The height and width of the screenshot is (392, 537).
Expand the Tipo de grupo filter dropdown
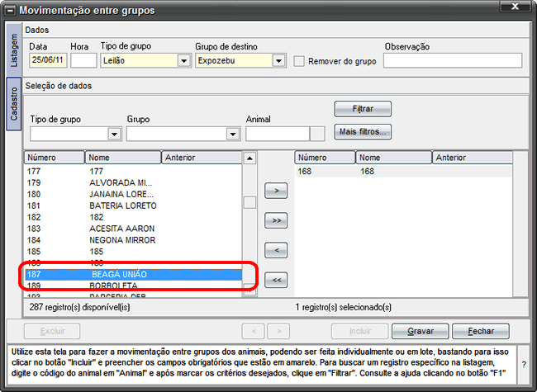pyautogui.click(x=114, y=135)
